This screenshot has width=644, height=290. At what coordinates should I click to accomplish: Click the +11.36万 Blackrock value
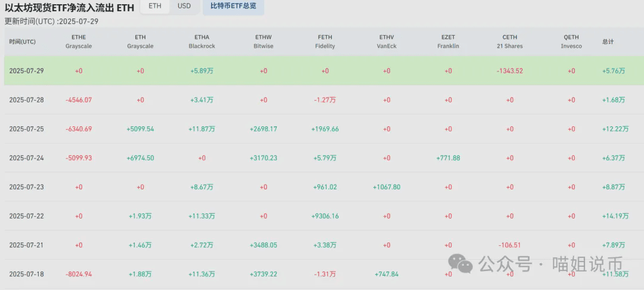click(202, 275)
